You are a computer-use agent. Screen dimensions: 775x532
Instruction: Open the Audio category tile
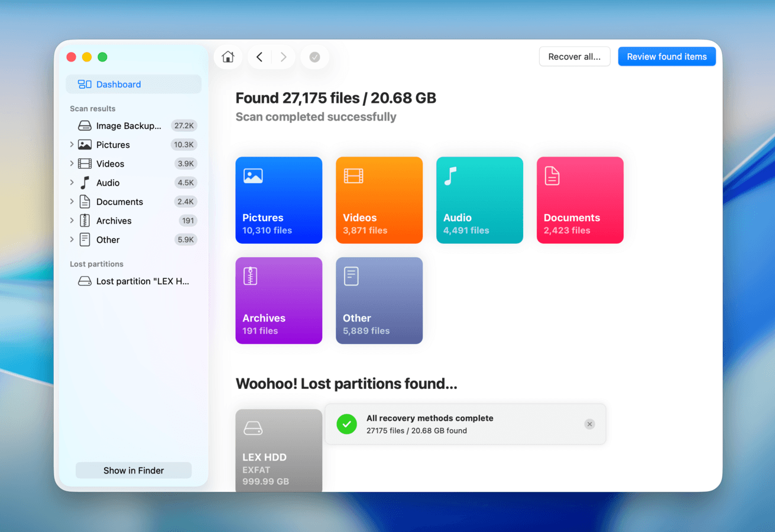(479, 200)
